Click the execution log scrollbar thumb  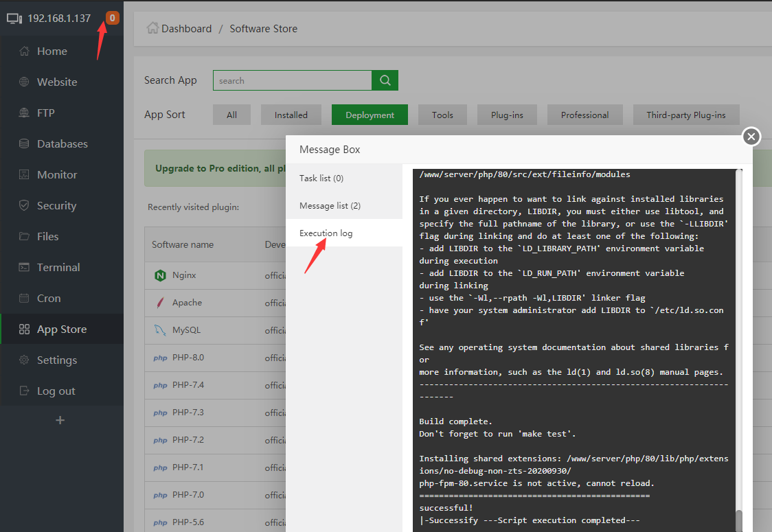click(x=738, y=520)
